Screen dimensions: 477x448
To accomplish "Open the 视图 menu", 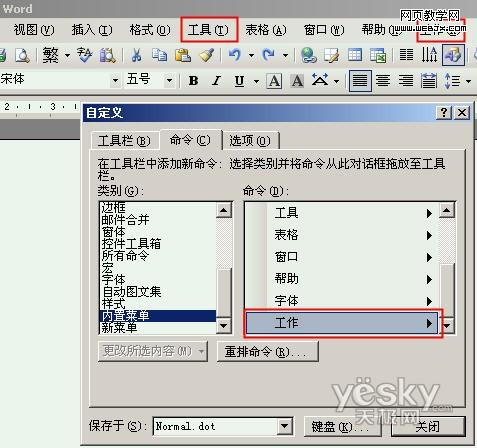I will [x=34, y=30].
